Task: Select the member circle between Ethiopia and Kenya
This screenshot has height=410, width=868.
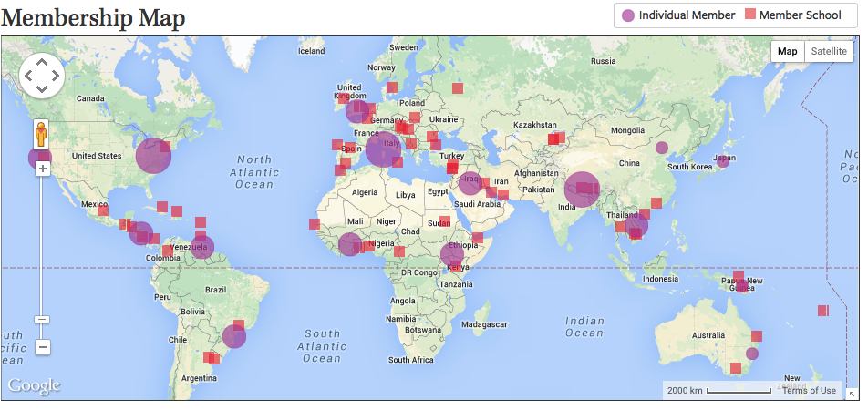Action: (451, 254)
